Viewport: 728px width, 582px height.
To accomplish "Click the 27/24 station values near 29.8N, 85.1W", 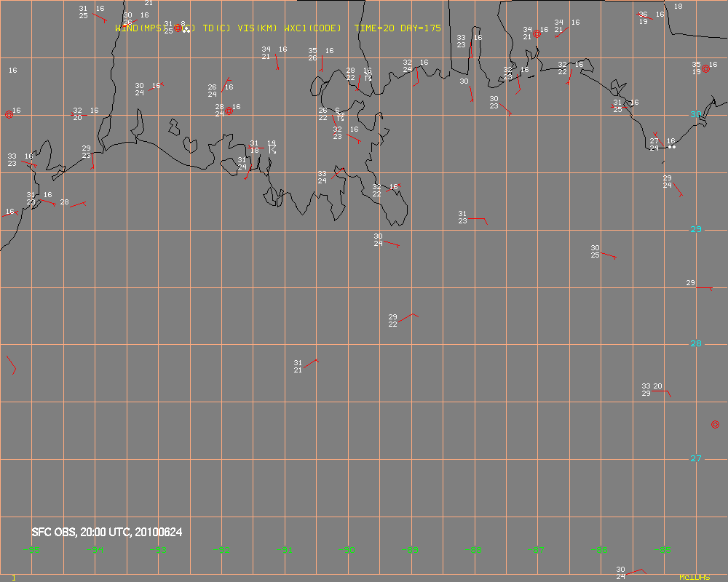I will point(654,144).
